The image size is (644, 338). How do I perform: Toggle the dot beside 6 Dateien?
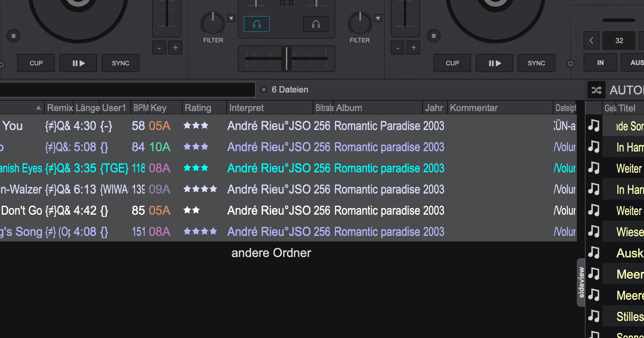[x=264, y=90]
